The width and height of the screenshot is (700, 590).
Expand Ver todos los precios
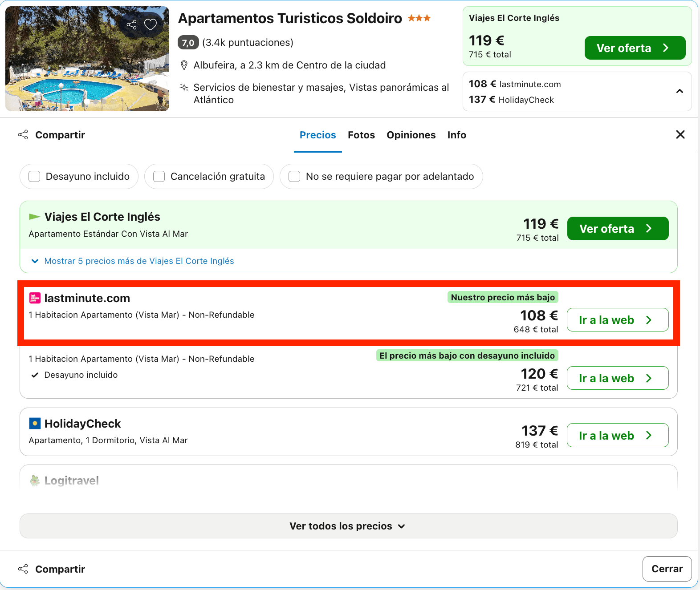tap(348, 526)
